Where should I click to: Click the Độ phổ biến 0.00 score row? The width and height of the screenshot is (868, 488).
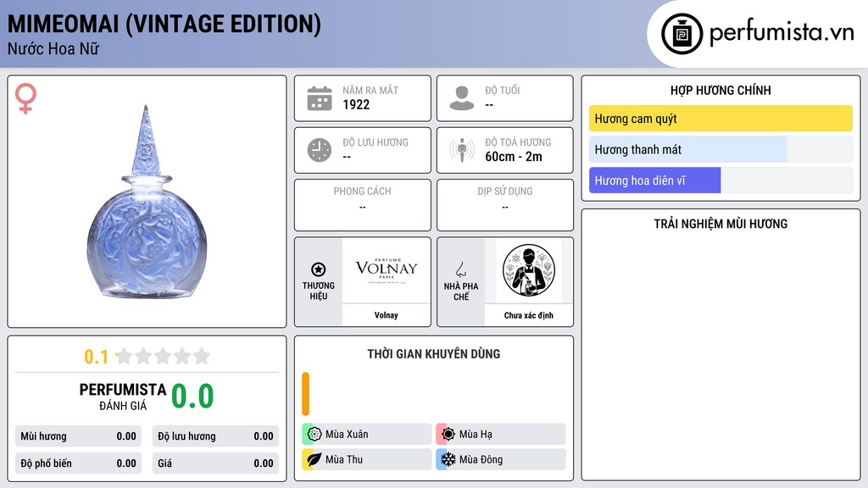point(79,463)
